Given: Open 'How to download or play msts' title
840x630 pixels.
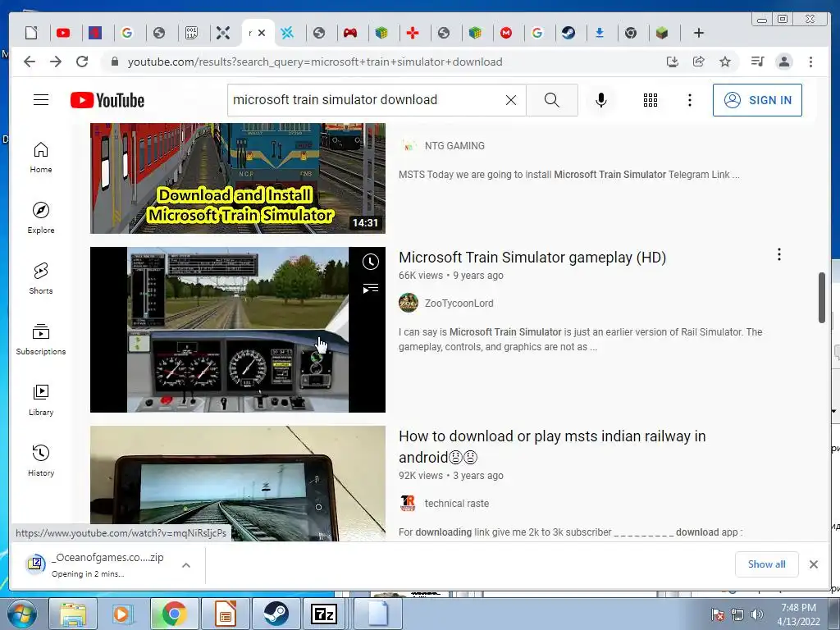Looking at the screenshot, I should (x=552, y=447).
